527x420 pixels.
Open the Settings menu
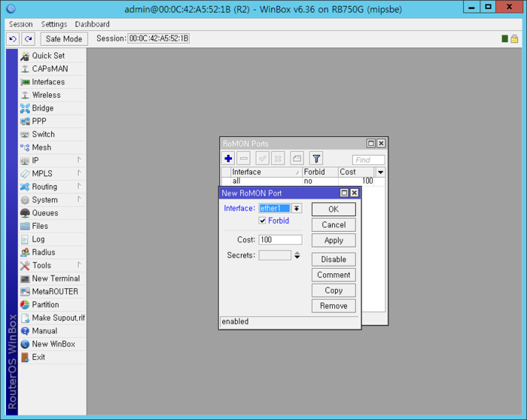54,24
